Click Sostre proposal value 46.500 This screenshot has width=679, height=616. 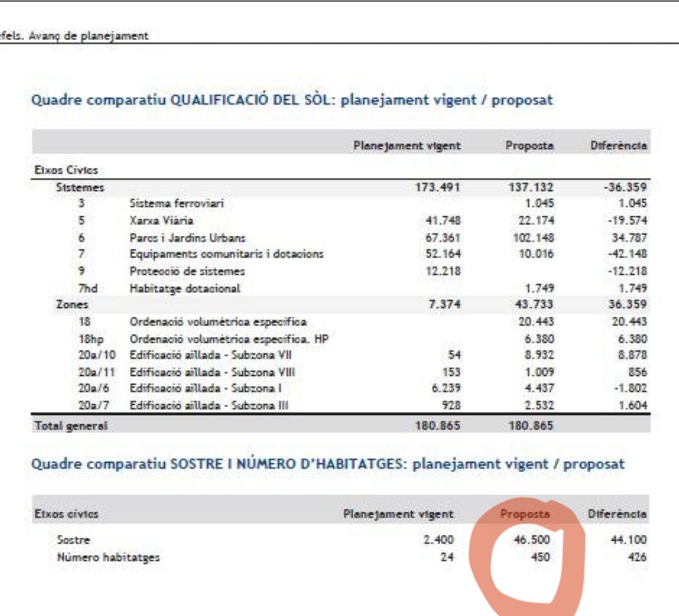coord(532,540)
